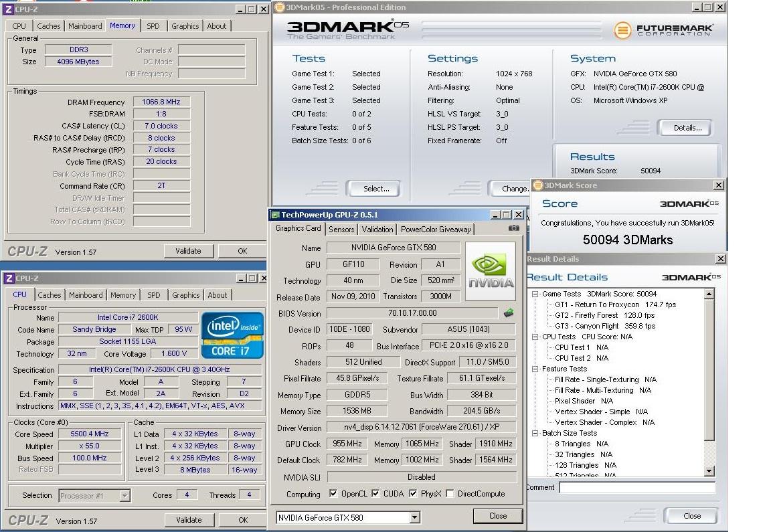Click the 3DMark05 title bar icon

click(279, 7)
